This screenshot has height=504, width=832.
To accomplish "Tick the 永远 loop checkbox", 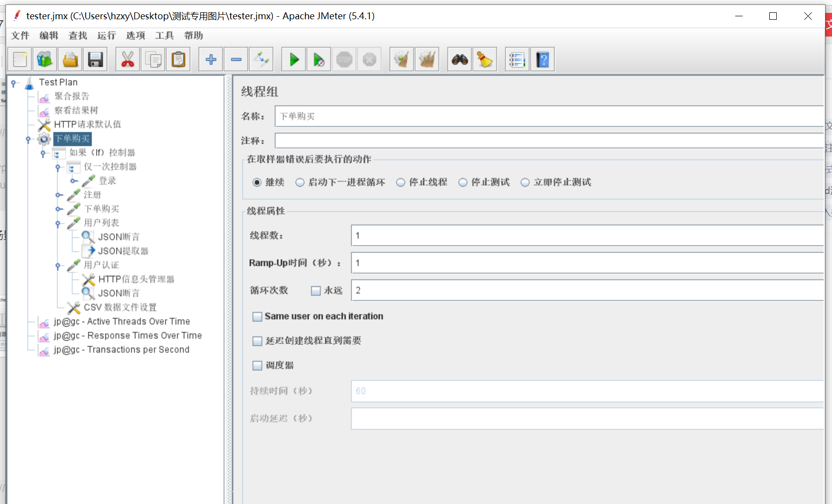I will coord(316,291).
